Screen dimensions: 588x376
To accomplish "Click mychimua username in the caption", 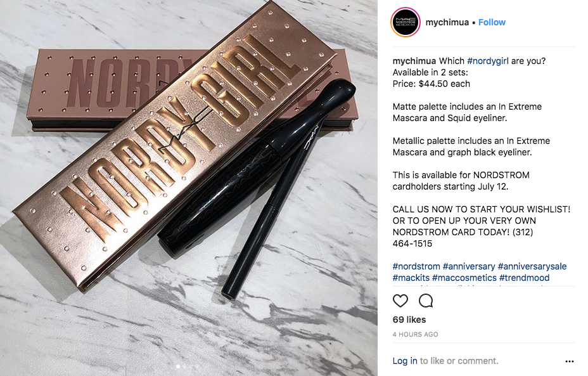I will [414, 61].
